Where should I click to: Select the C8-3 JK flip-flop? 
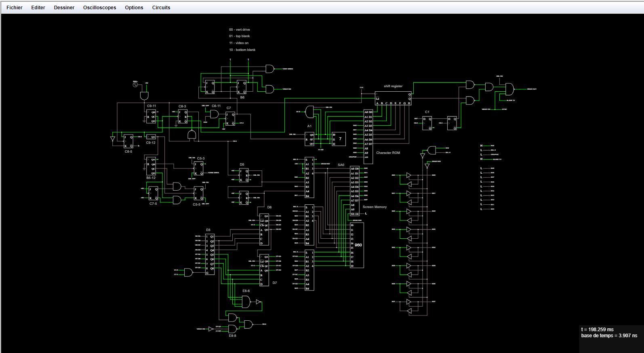coord(183,116)
